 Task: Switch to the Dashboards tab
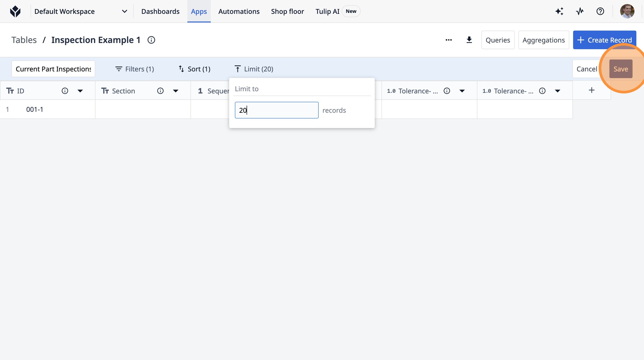pos(160,11)
